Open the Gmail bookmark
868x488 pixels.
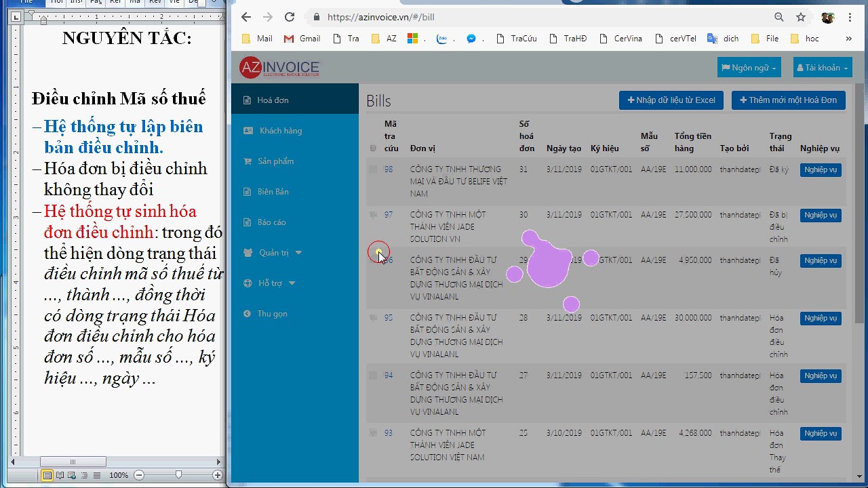pos(302,39)
